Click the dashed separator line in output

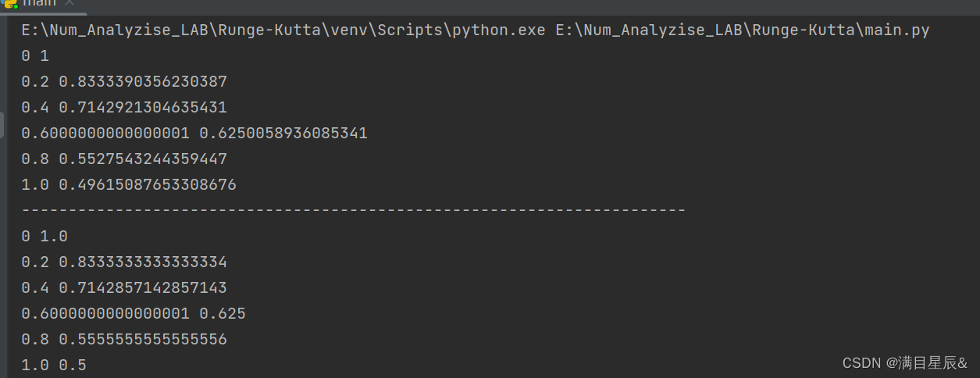(x=354, y=210)
